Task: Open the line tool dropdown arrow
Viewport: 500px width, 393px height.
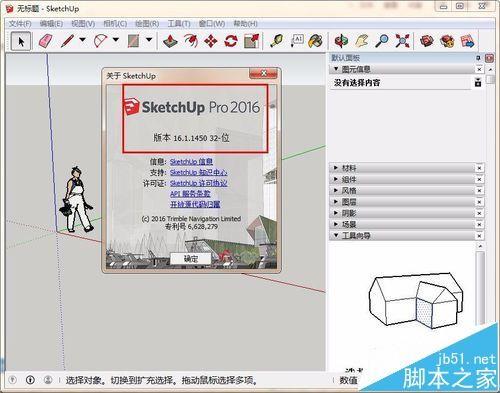Action: coord(82,40)
